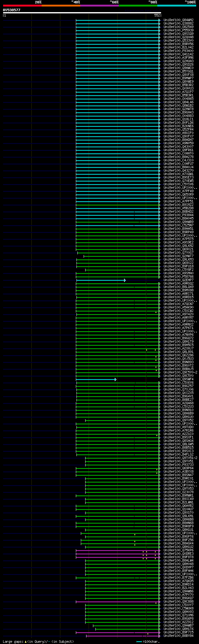Click the white query sequence ruler bar

82,13
